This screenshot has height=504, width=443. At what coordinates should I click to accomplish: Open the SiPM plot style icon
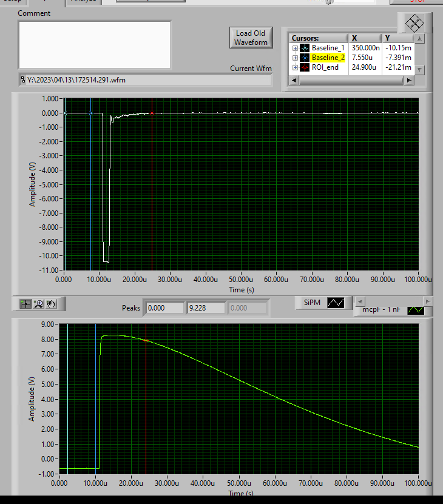pyautogui.click(x=336, y=303)
